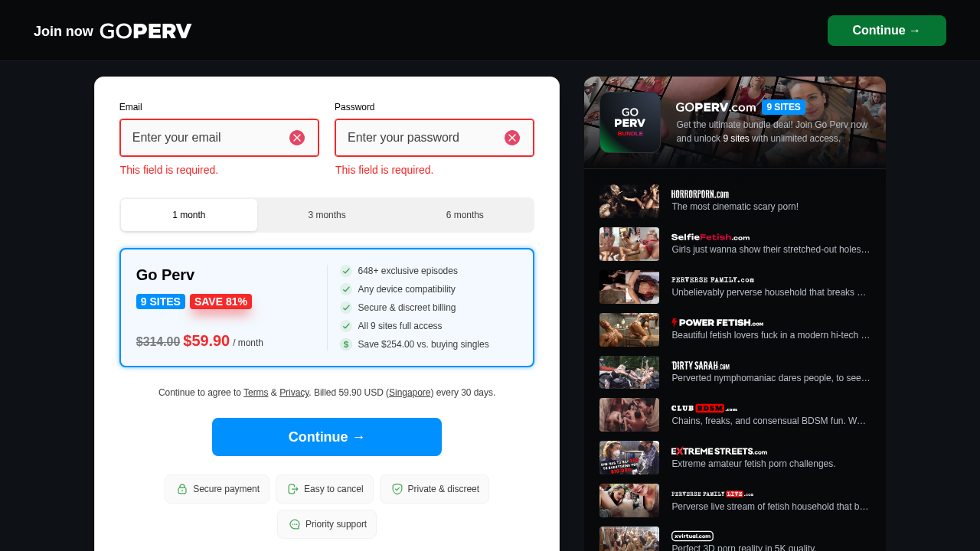Open the Power Fetish.com thumbnail
The height and width of the screenshot is (551, 980).
coord(629,330)
